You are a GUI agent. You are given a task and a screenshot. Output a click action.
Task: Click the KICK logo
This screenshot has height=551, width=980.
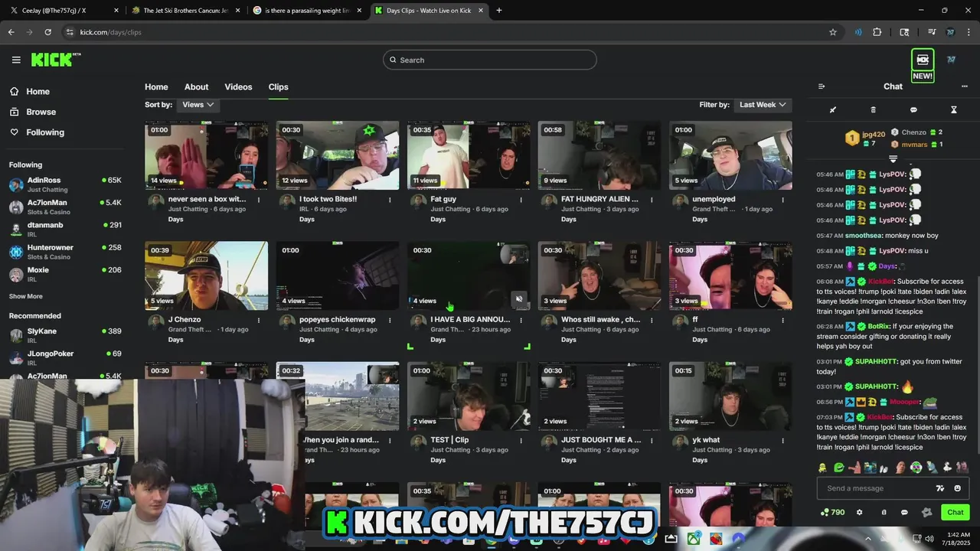pyautogui.click(x=55, y=60)
